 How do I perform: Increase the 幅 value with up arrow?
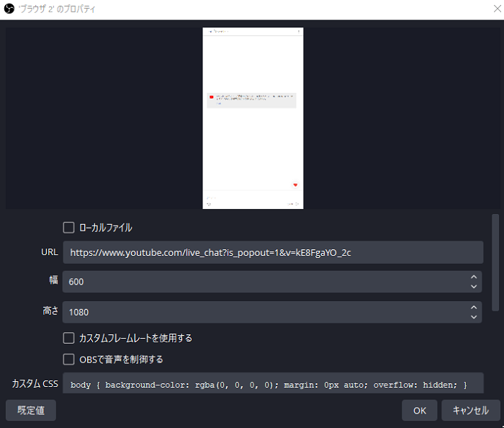coord(474,277)
